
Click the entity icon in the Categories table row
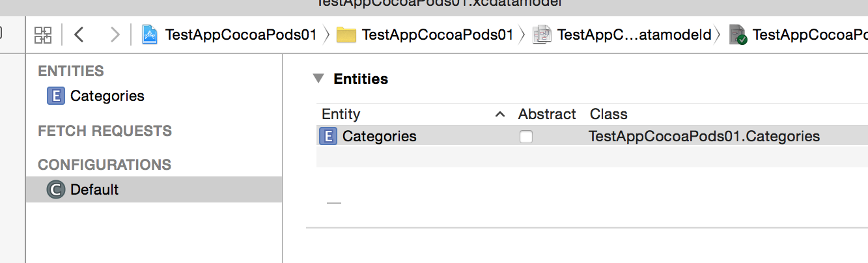pyautogui.click(x=328, y=136)
